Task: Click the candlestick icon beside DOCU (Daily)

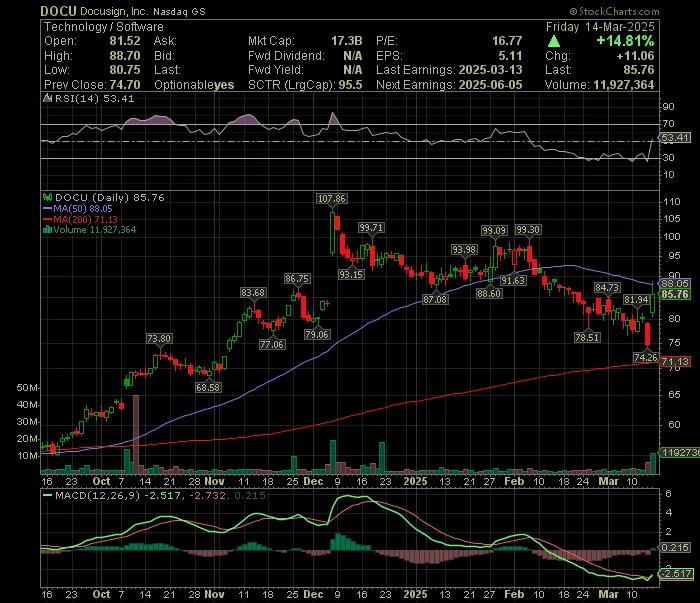Action: coord(47,197)
